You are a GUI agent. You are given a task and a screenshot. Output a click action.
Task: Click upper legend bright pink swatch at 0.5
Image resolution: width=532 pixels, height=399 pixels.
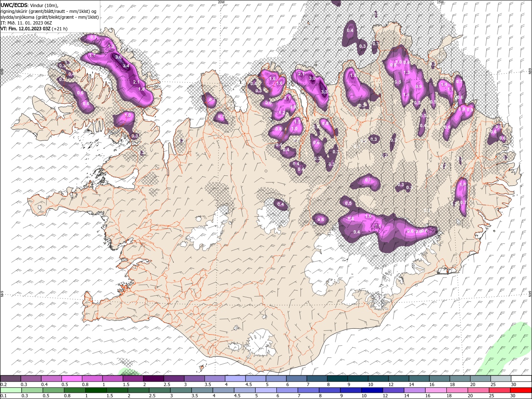[71, 379]
